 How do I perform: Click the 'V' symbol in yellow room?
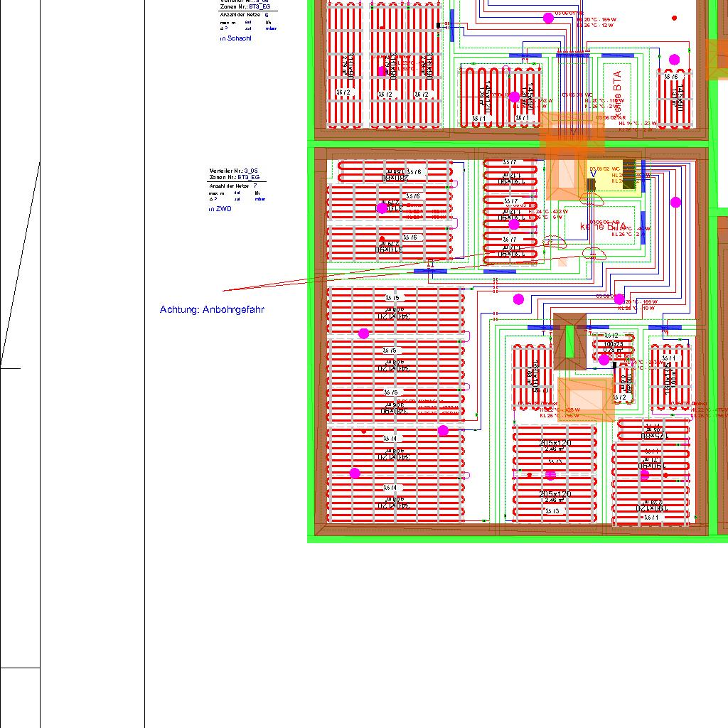(592, 174)
